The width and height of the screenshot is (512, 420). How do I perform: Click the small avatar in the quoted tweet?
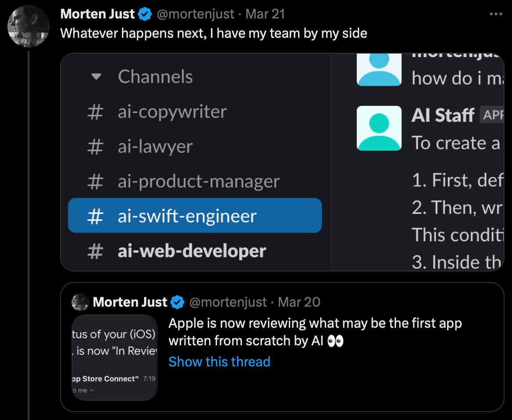tap(80, 302)
